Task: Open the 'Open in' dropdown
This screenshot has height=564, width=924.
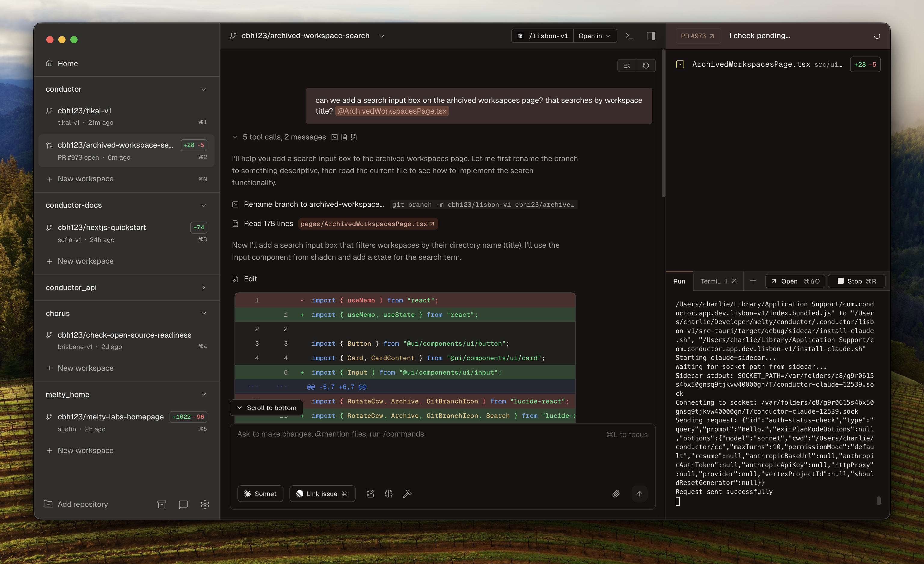Action: pyautogui.click(x=595, y=36)
